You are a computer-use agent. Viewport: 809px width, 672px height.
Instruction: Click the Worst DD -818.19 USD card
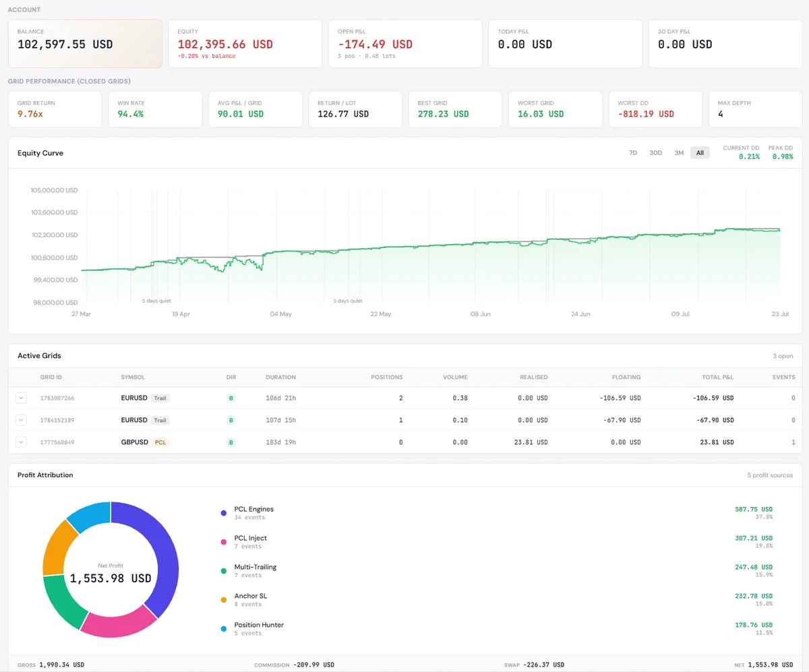[656, 109]
